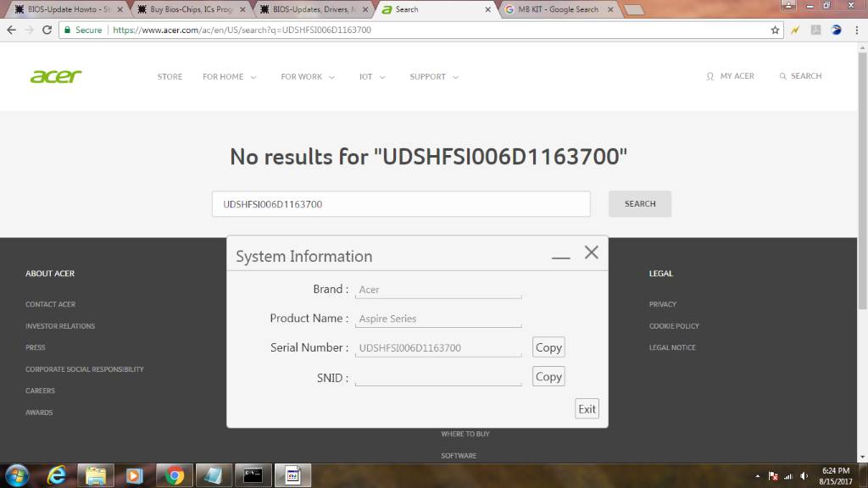Open the Search link in header
Viewport: 868px width, 488px height.
pos(800,75)
